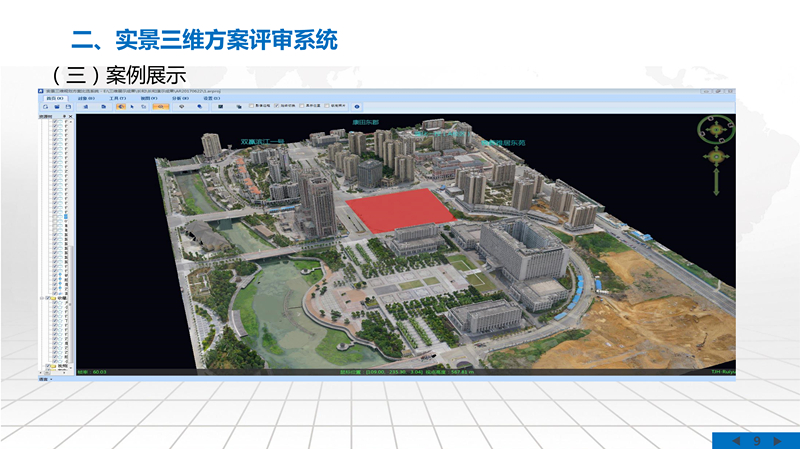Go to the previous slide with the left arrow
The height and width of the screenshot is (449, 800).
pyautogui.click(x=736, y=441)
